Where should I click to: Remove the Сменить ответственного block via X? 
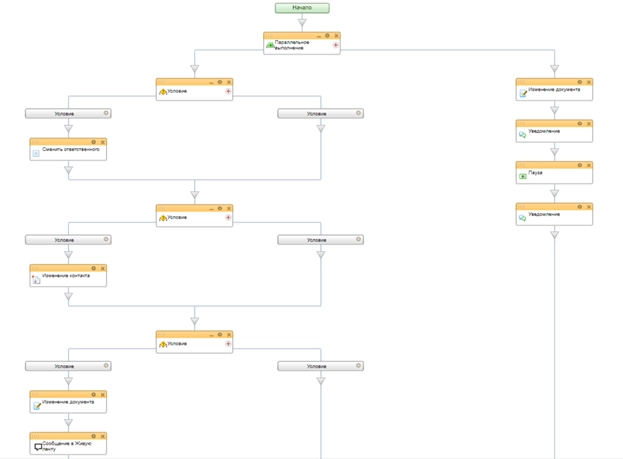pos(102,142)
